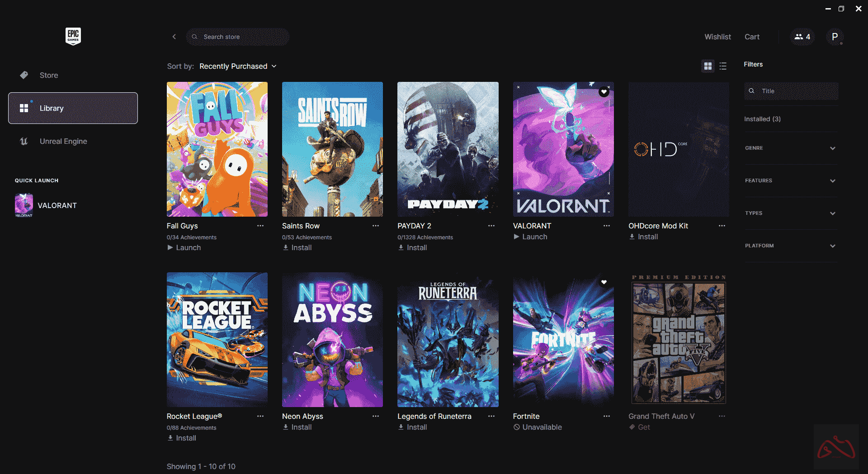Open the friends list icon

[x=802, y=37]
